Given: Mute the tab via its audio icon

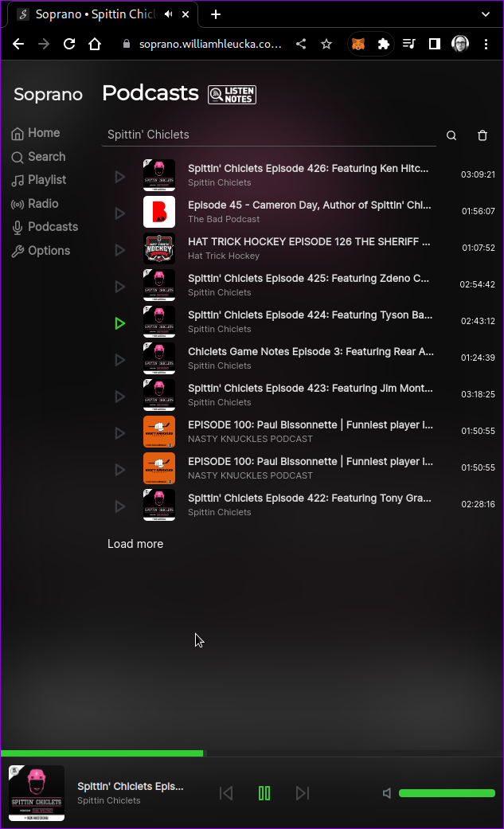Looking at the screenshot, I should 169,14.
